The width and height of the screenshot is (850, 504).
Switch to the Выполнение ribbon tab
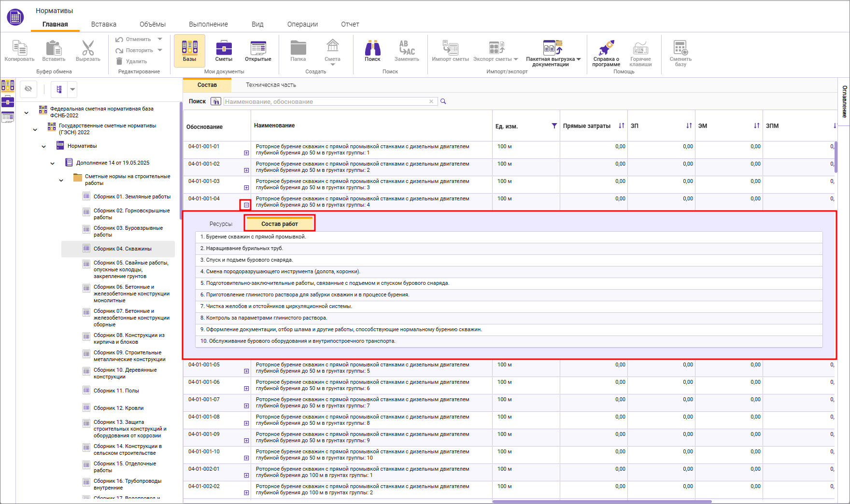click(208, 24)
